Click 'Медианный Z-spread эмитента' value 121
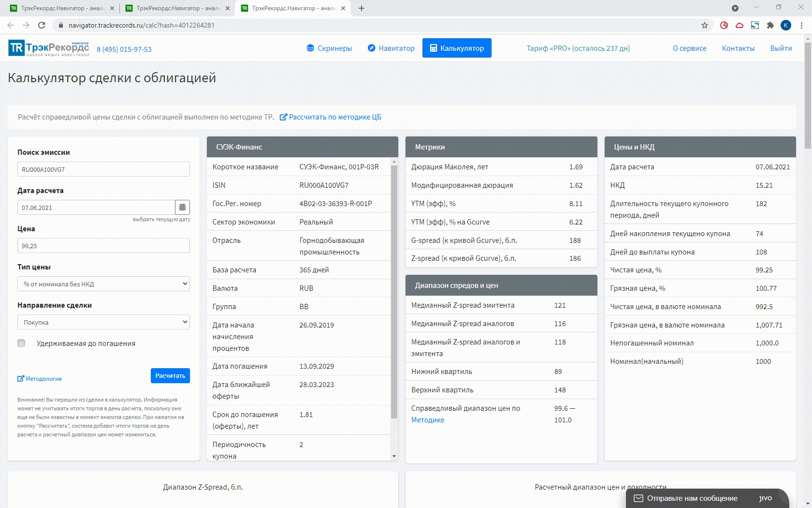The height and width of the screenshot is (508, 812). (560, 305)
